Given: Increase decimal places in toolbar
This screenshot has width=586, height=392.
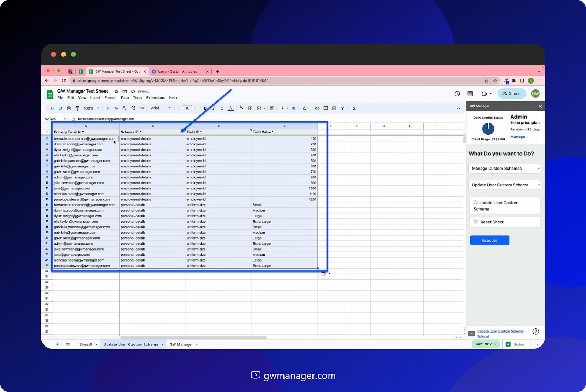Looking at the screenshot, I should (x=133, y=108).
